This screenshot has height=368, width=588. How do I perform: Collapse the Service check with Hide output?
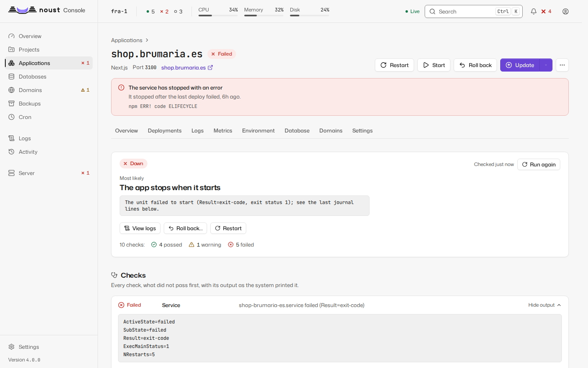(x=545, y=305)
